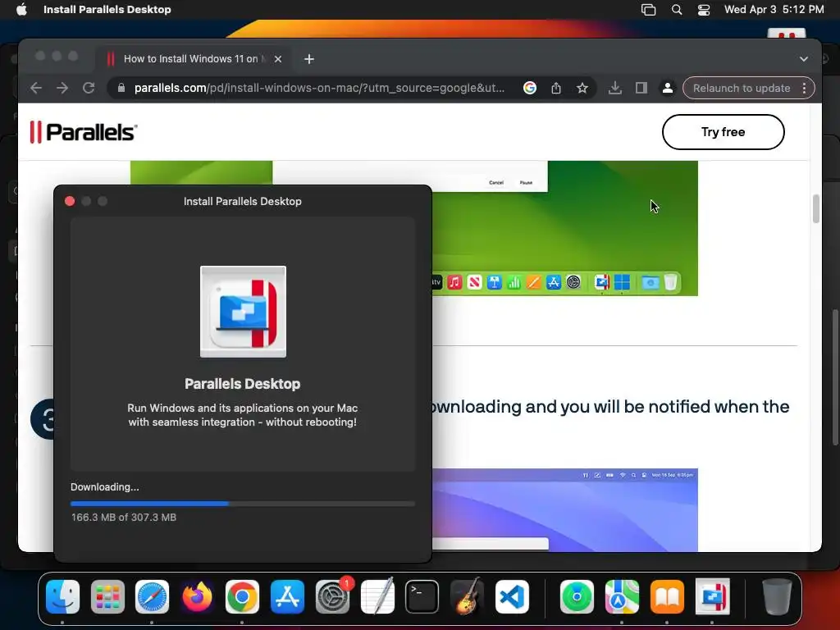Viewport: 840px width, 630px height.
Task: Go back in Chrome browser
Action: tap(36, 88)
